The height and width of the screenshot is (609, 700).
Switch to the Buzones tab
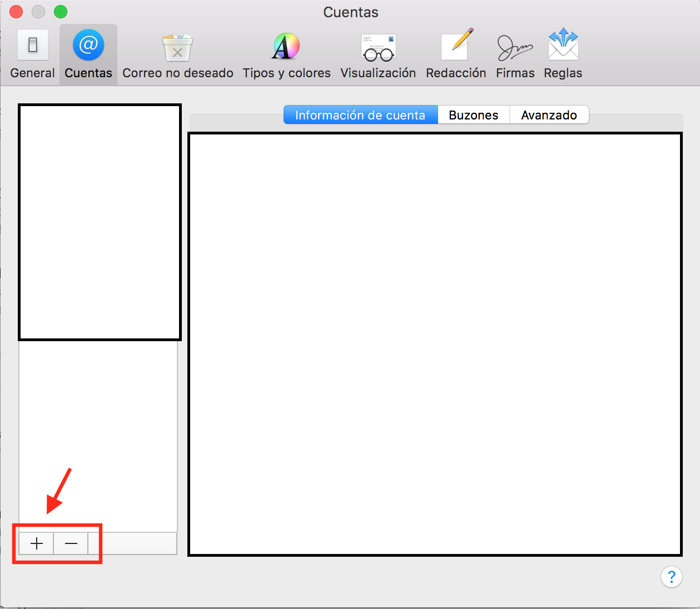tap(474, 115)
